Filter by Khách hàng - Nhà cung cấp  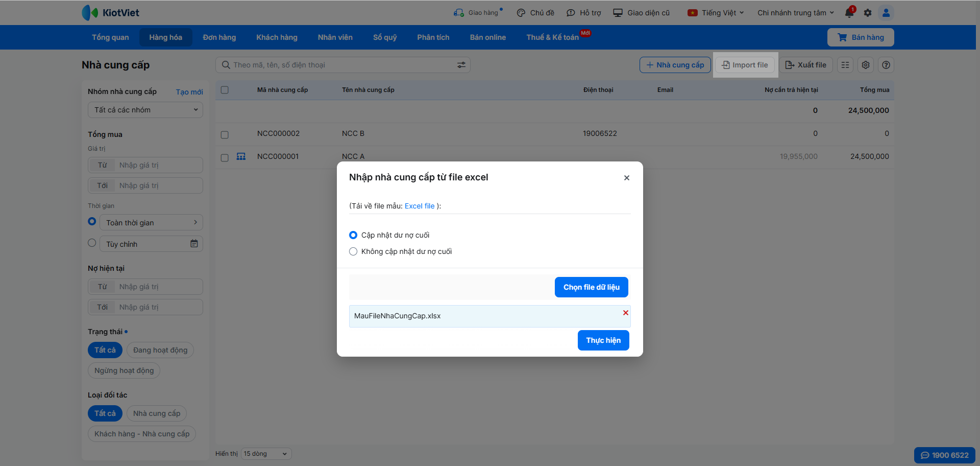tap(142, 434)
